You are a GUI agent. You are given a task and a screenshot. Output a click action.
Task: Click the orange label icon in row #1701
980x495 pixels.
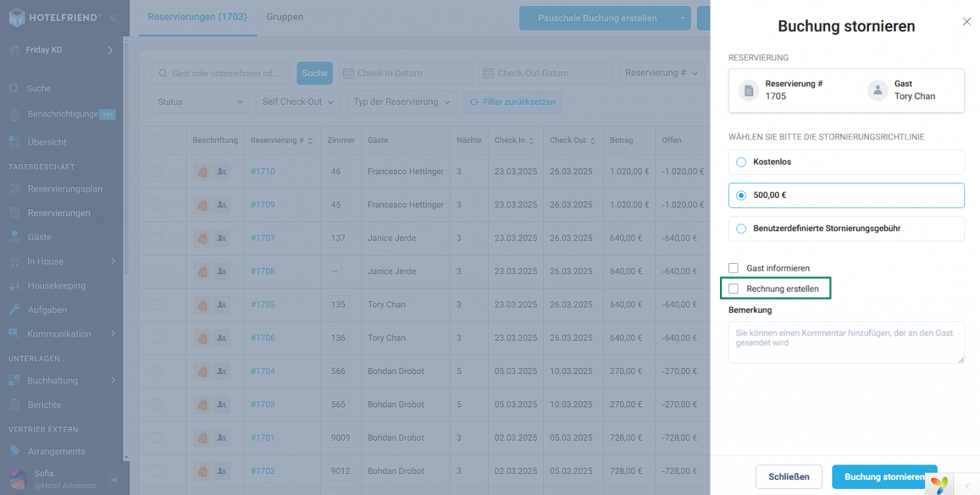pyautogui.click(x=202, y=438)
